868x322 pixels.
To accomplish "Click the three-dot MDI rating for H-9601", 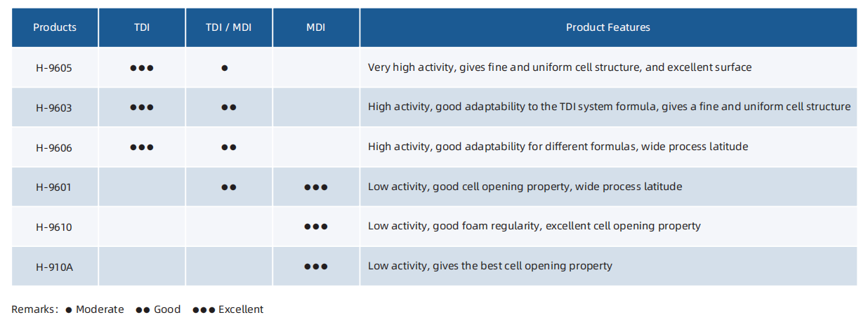I will click(x=316, y=187).
